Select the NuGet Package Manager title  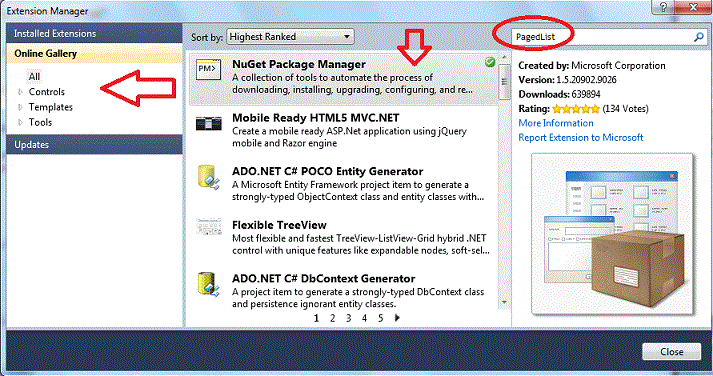(299, 65)
